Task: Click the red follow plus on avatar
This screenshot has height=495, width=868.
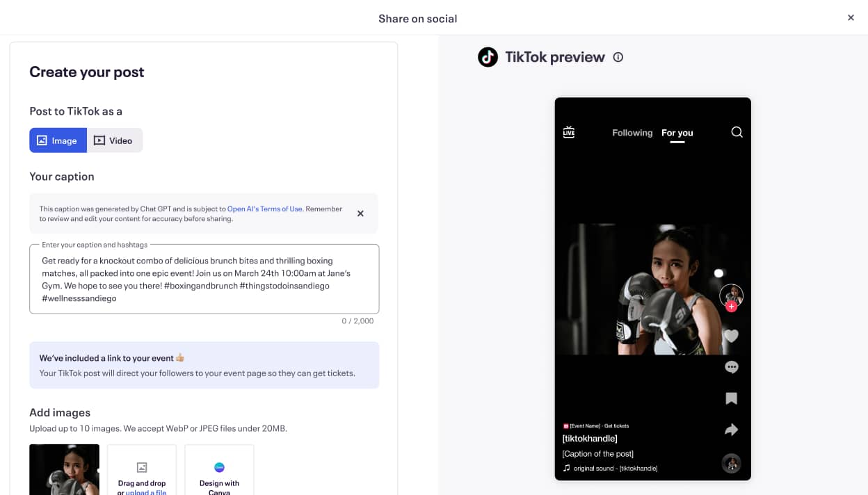Action: pos(731,307)
